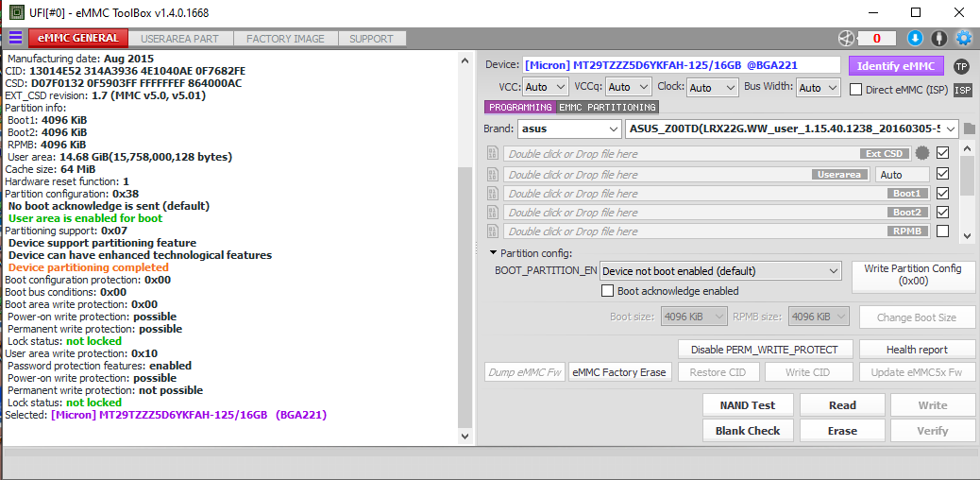The width and height of the screenshot is (980, 480).
Task: Click eMMC Factory Erase button
Action: tap(620, 371)
